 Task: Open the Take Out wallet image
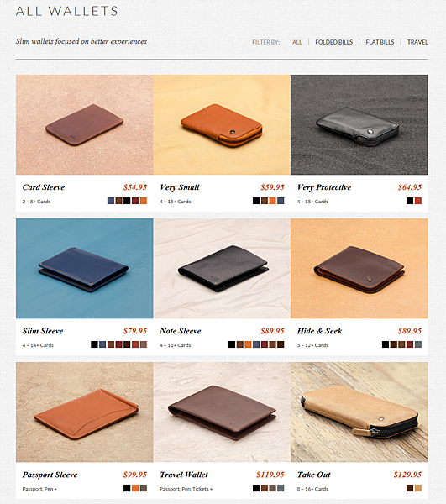pos(359,412)
